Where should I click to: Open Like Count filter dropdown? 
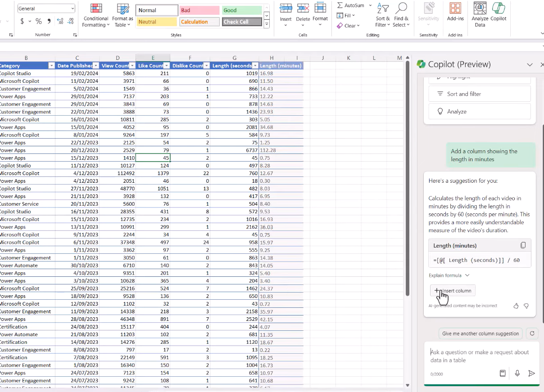pos(167,66)
